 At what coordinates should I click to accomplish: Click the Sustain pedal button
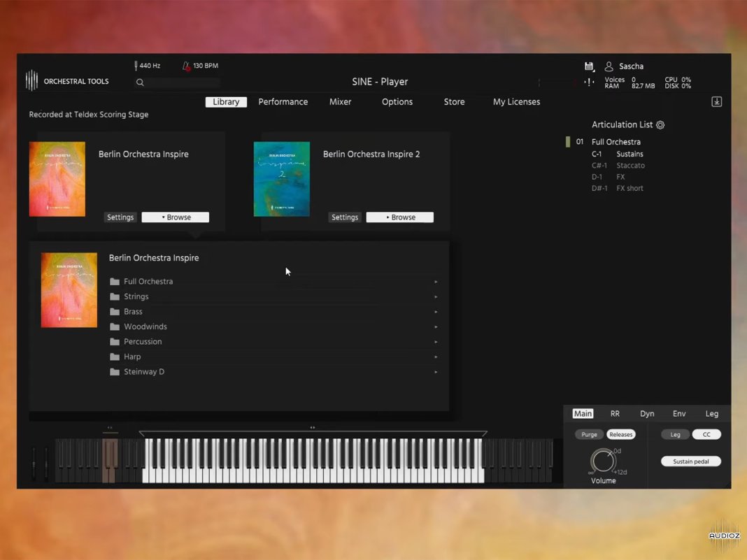tap(690, 461)
